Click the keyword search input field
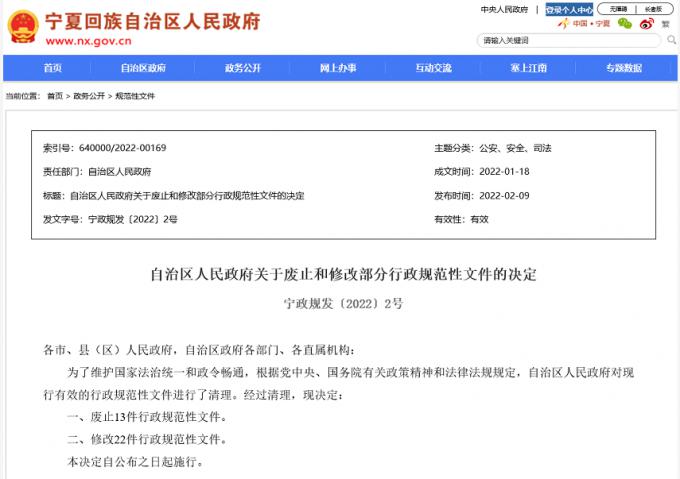Viewport: 680px width, 479px height. 569,40
